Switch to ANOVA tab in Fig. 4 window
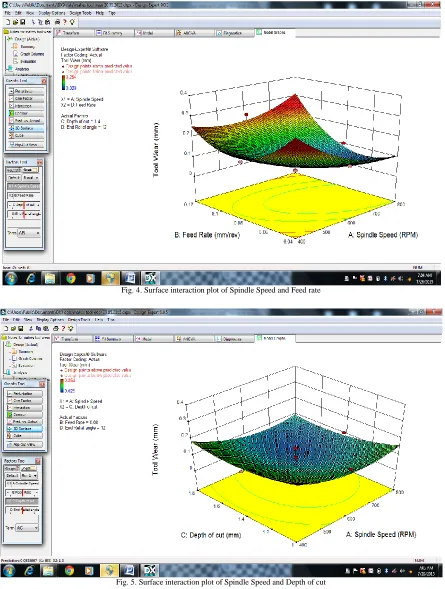 click(193, 33)
